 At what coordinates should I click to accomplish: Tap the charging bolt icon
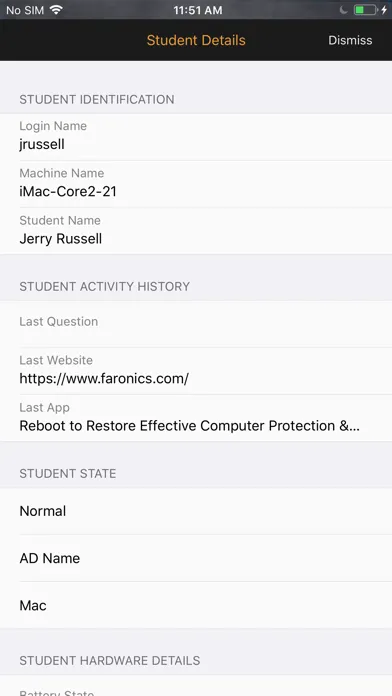[384, 10]
